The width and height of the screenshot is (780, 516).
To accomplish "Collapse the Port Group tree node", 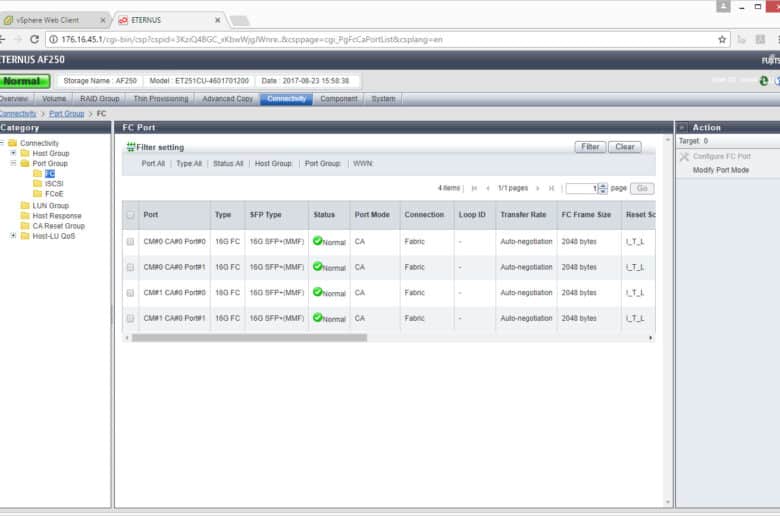I will tap(13, 163).
